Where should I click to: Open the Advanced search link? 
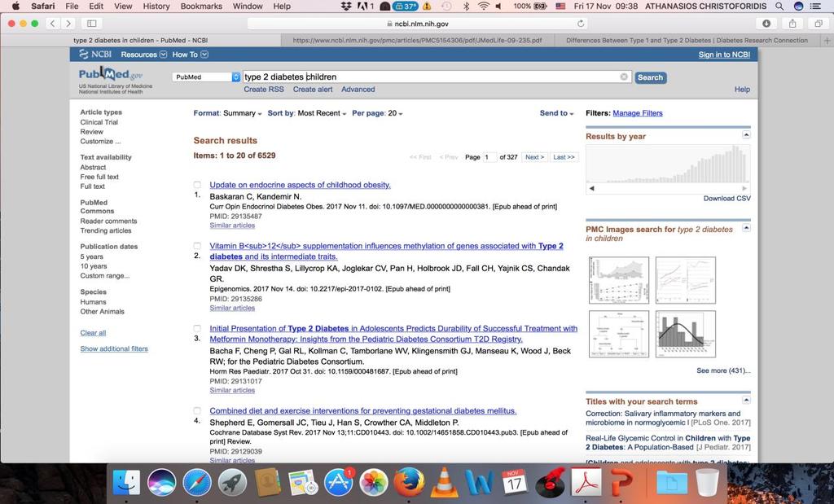[358, 90]
